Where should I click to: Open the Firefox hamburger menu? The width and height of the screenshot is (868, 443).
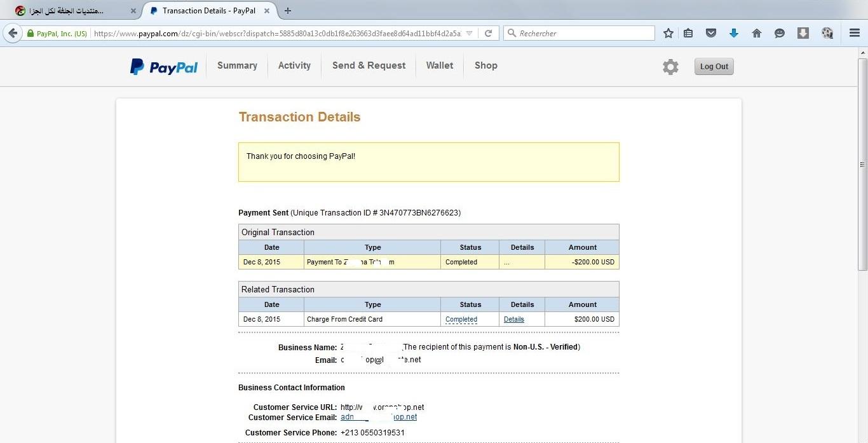[x=855, y=34]
